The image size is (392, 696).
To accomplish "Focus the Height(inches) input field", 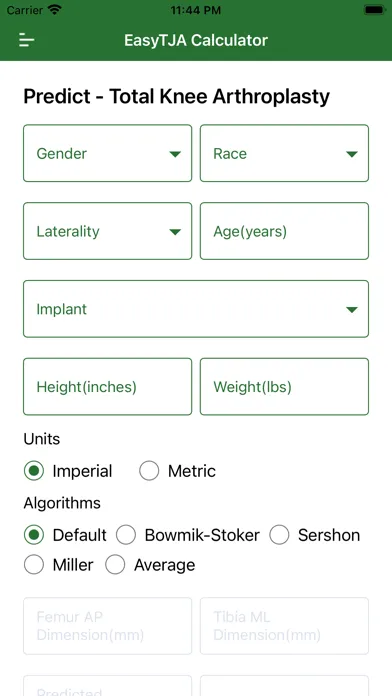I will 107,387.
